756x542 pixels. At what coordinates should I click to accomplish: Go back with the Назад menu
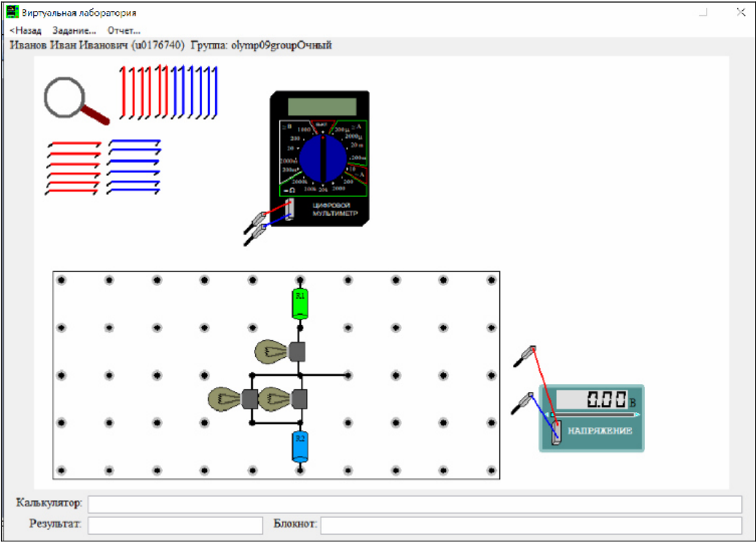(25, 31)
